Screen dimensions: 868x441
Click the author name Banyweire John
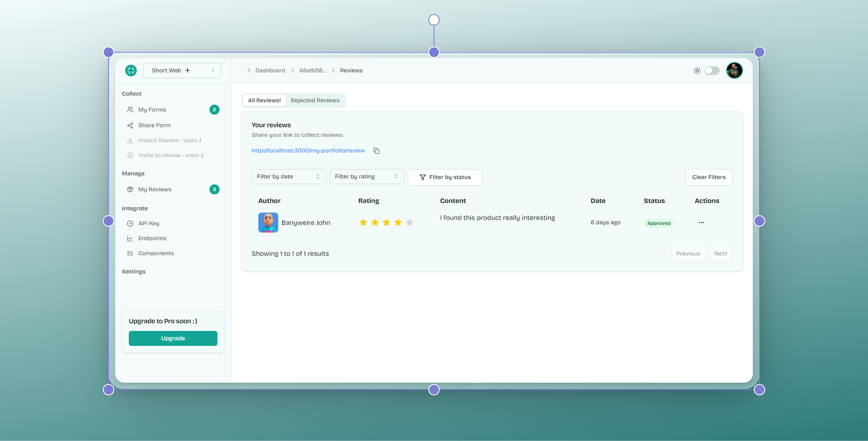pos(306,223)
